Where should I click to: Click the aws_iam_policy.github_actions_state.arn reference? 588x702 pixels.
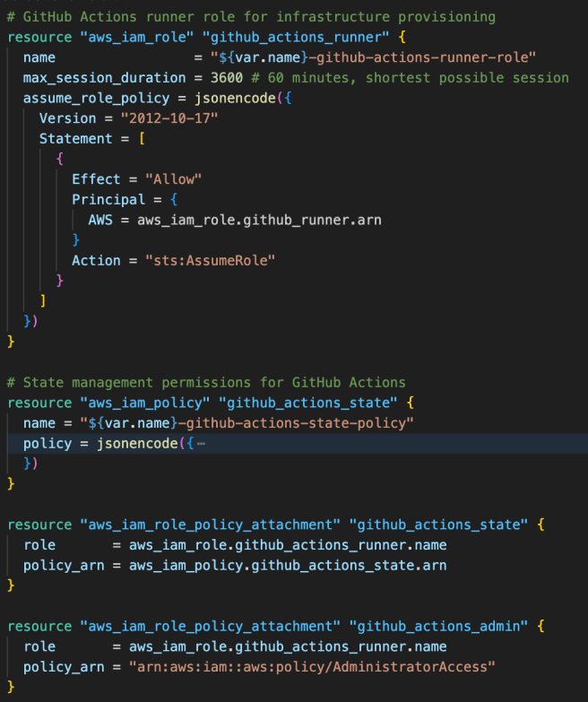[x=288, y=565]
